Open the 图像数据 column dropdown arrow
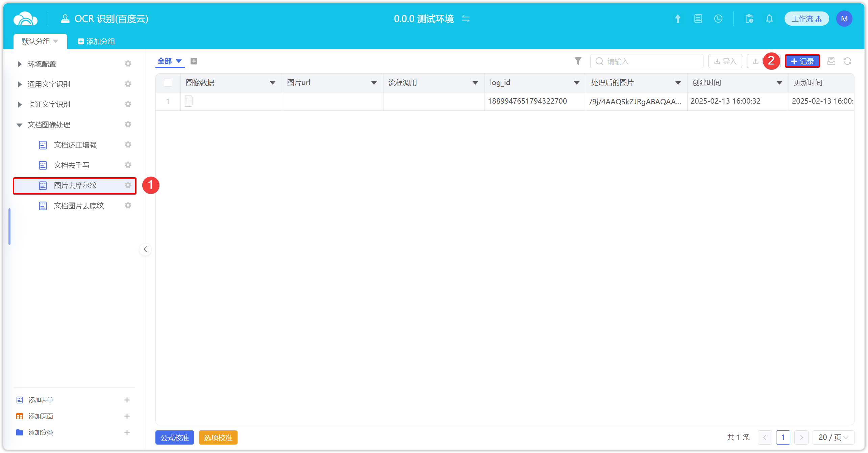Viewport: 868px width, 453px height. coord(272,83)
